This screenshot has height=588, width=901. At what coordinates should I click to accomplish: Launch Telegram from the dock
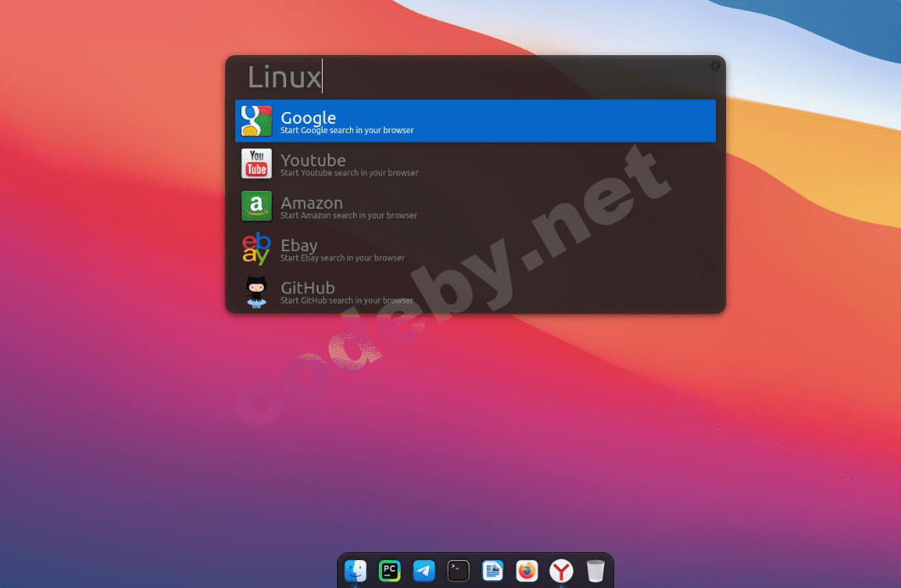coord(424,570)
